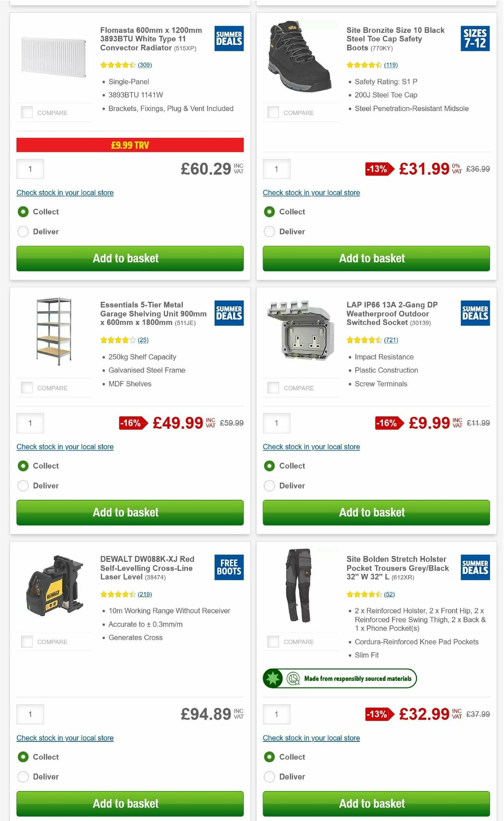
Task: Enable COMPARE for the convector radiator
Action: tap(27, 112)
